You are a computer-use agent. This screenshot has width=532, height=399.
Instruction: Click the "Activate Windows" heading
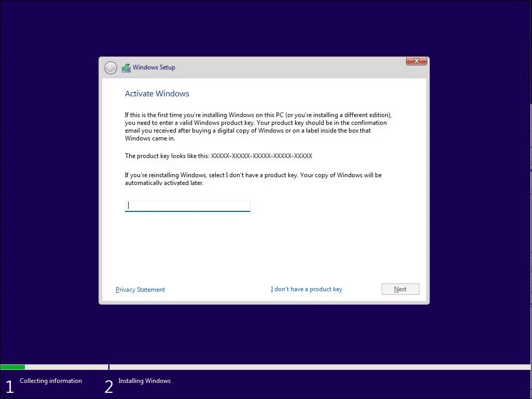(157, 93)
